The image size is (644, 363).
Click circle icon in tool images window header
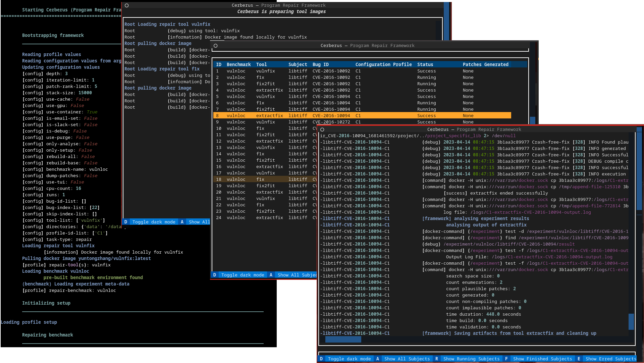pyautogui.click(x=126, y=5)
